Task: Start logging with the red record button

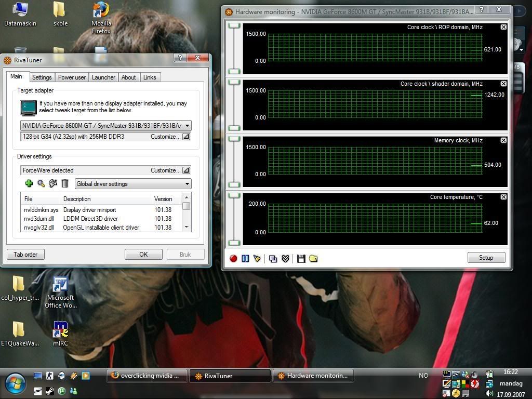Action: (233, 259)
